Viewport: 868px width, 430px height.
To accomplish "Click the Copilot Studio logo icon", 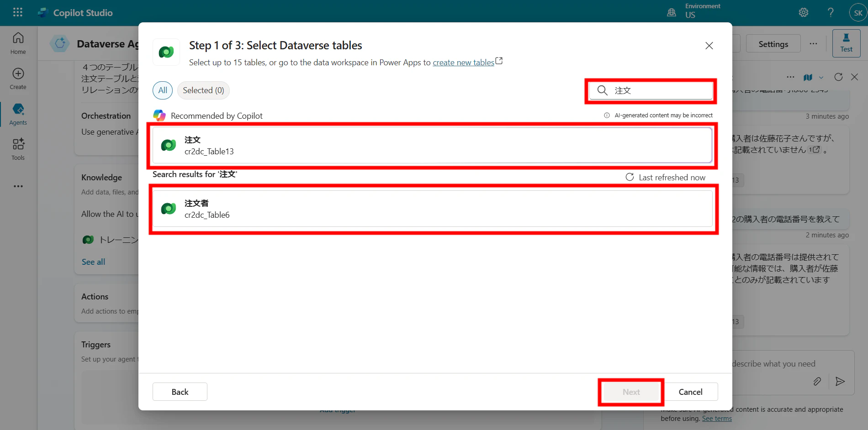I will (x=43, y=13).
